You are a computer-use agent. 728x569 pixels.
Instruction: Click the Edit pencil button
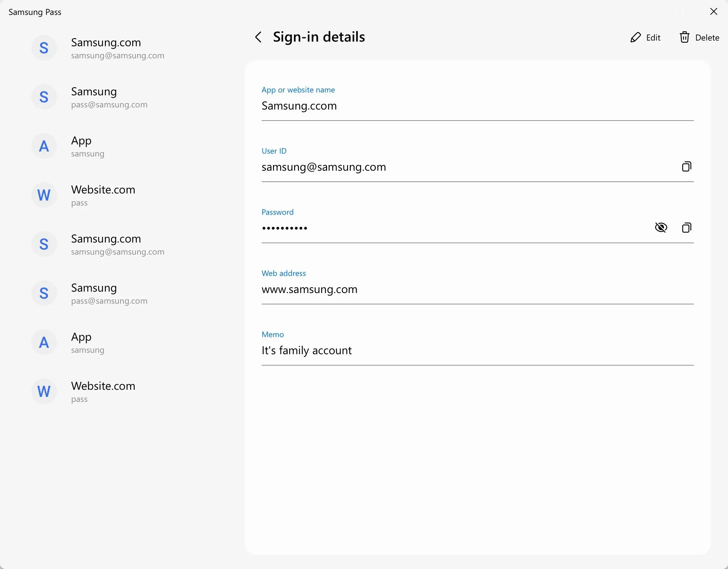645,37
